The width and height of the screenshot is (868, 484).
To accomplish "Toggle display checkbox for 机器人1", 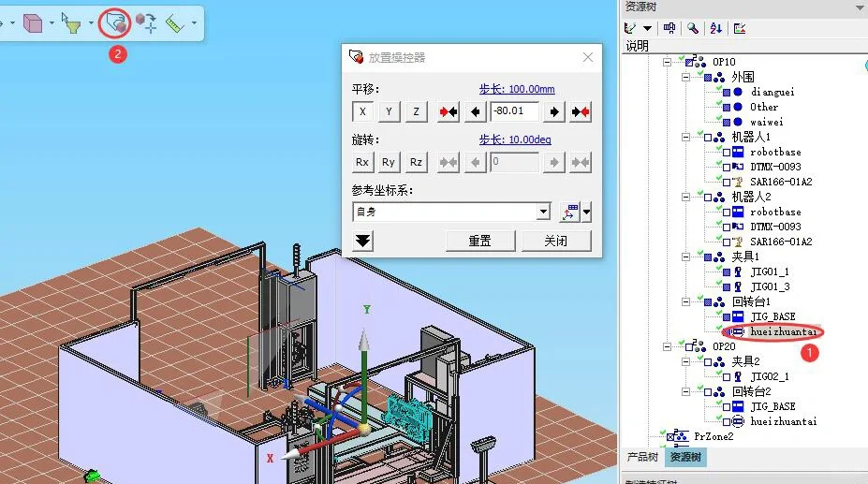I will coord(708,137).
